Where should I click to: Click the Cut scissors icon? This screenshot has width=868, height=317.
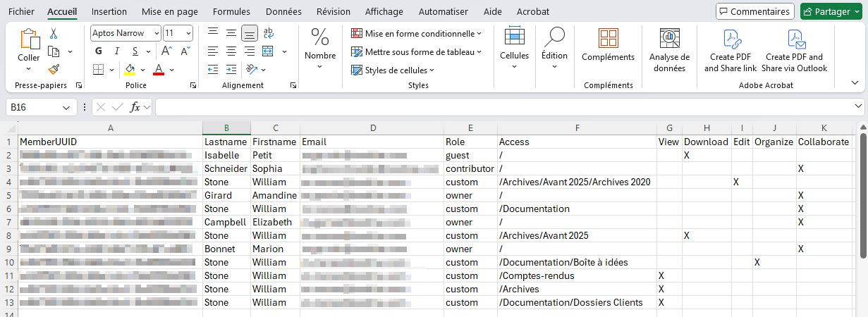(x=54, y=33)
